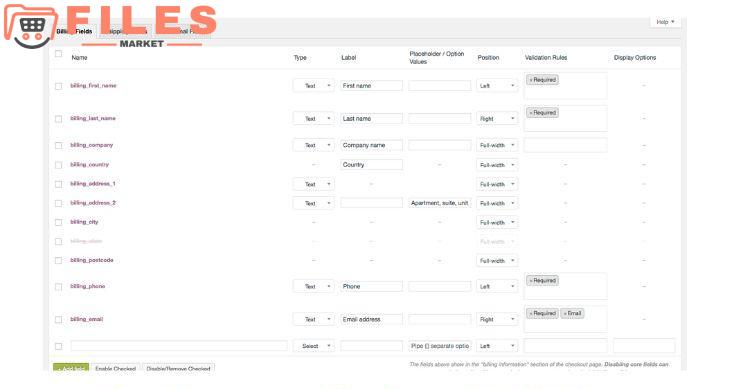
Task: Check the billing_company row checkbox
Action: click(58, 146)
